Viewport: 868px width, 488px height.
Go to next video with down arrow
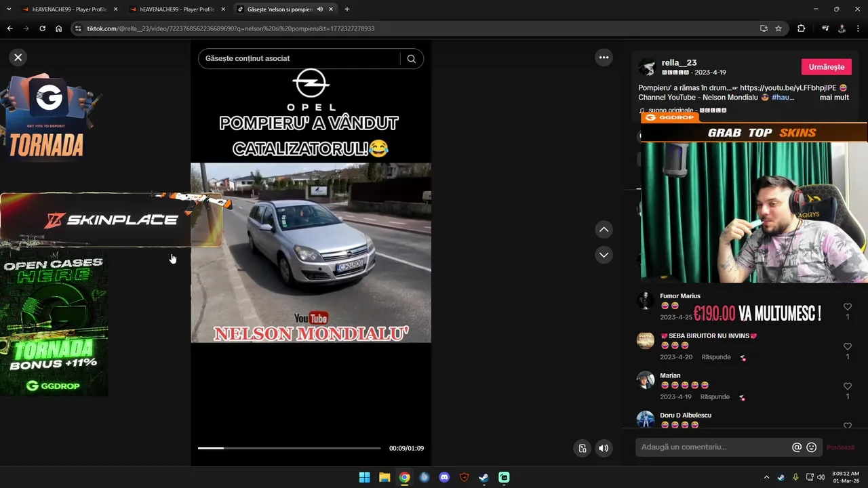604,255
